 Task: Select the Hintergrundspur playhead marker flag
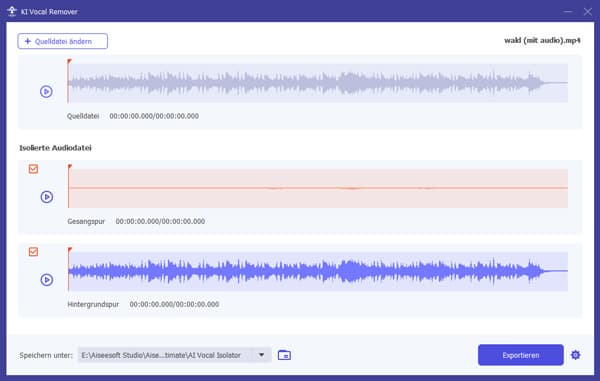[x=70, y=250]
